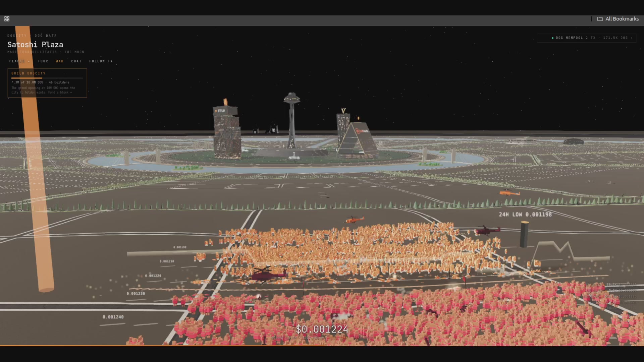Expand the PLACES dropdown
Viewport: 644px width, 362px height.
coord(19,61)
